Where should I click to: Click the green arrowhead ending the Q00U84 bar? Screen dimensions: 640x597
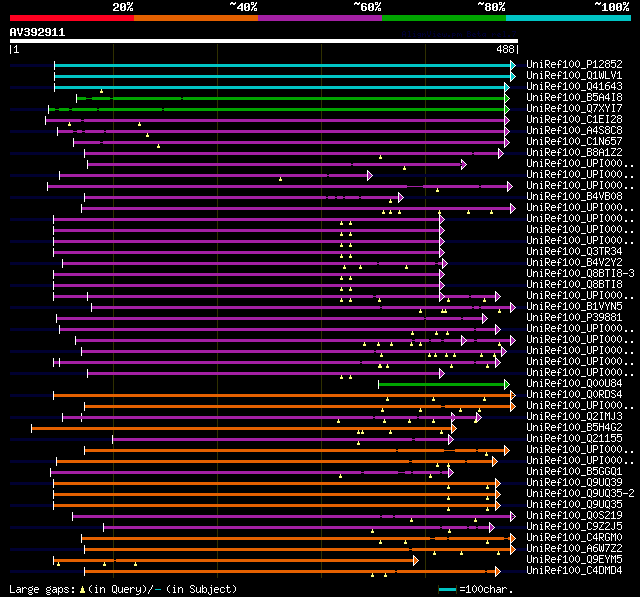(507, 385)
